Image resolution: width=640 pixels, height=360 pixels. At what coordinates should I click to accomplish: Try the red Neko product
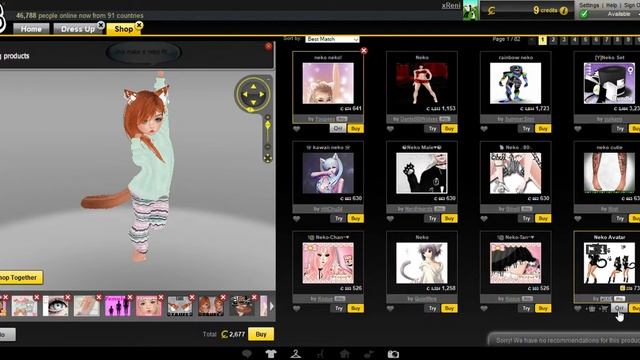click(432, 129)
